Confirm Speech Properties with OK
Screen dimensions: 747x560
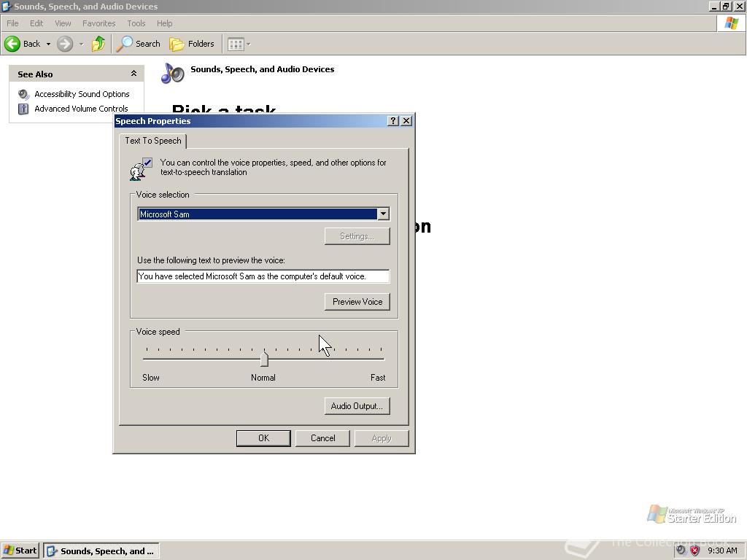pos(263,438)
